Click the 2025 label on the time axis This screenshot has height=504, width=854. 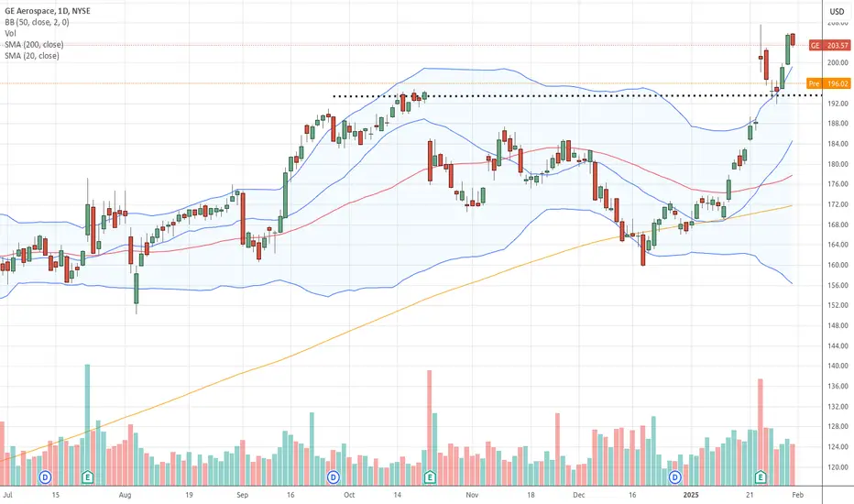point(691,495)
